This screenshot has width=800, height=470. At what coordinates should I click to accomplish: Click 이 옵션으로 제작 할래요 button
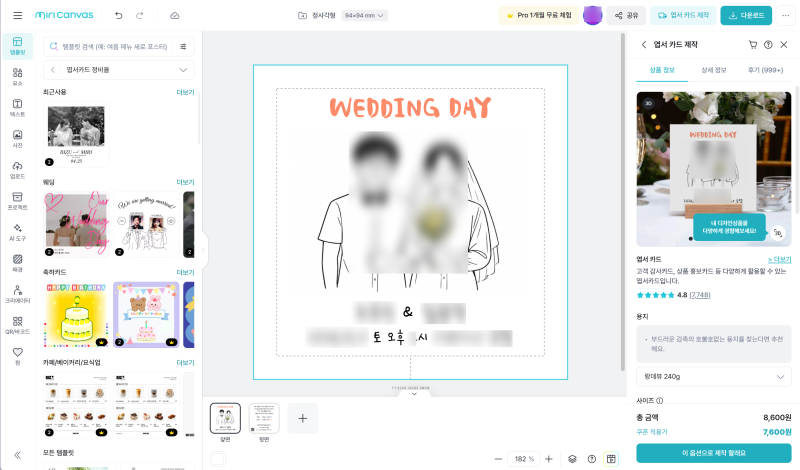713,453
